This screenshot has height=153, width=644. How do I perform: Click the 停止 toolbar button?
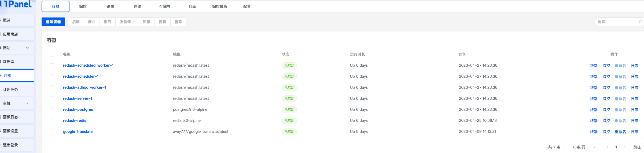(x=92, y=22)
